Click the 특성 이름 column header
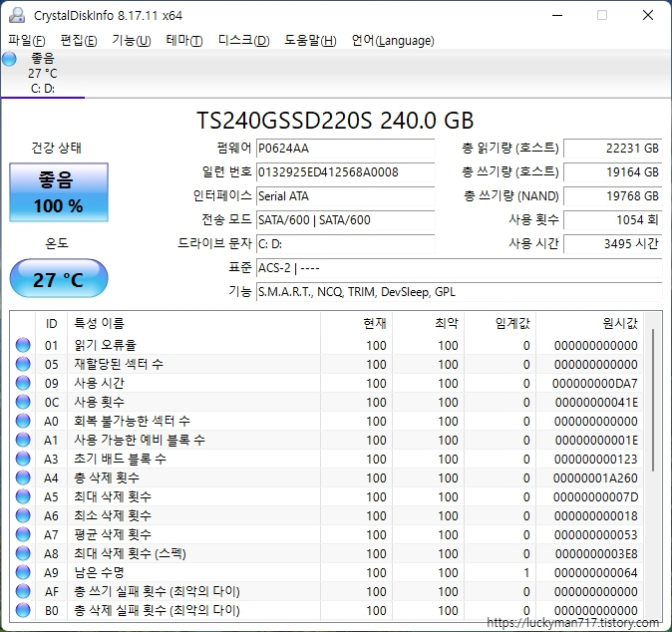The height and width of the screenshot is (632, 672). [x=193, y=324]
